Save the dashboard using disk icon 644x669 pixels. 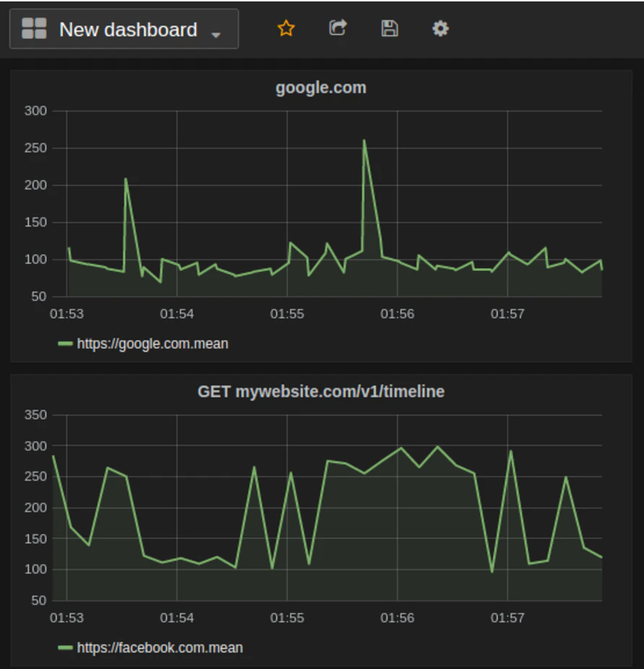pyautogui.click(x=389, y=28)
